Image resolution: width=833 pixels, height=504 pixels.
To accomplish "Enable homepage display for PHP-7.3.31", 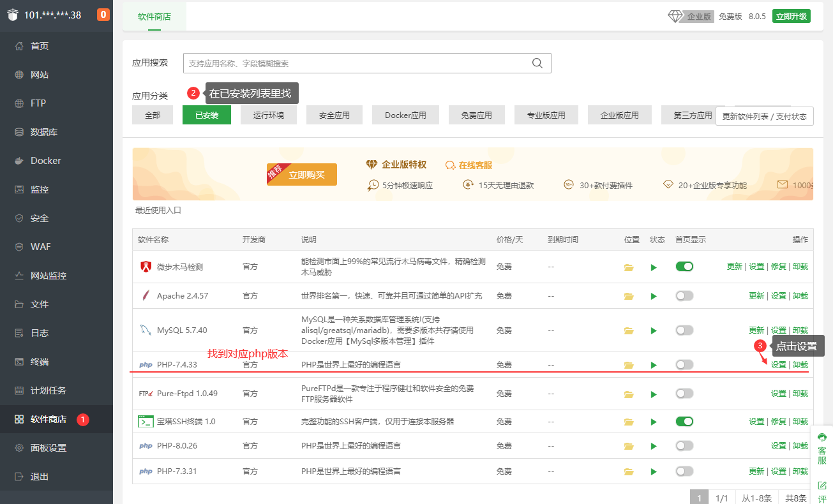I will coord(684,471).
